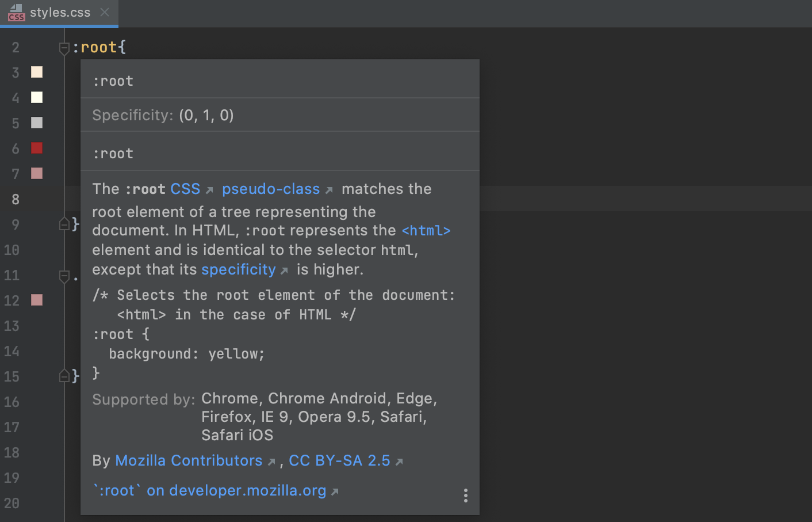Click the red color swatch on line 6
Viewport: 812px width, 522px height.
pos(36,148)
